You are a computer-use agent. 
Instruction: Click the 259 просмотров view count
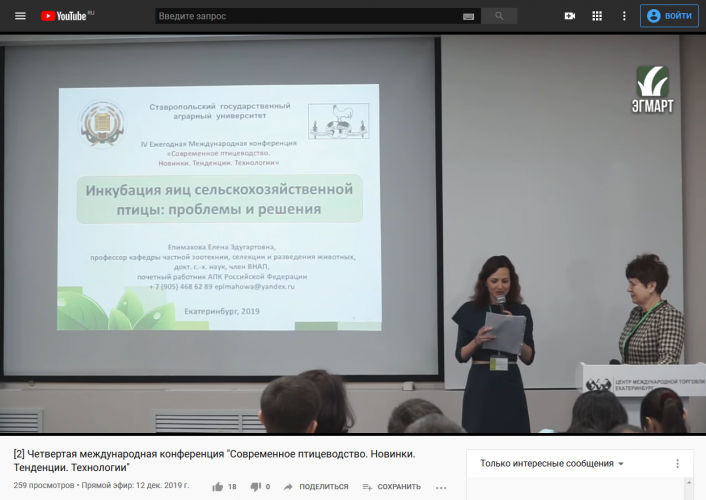(x=44, y=485)
